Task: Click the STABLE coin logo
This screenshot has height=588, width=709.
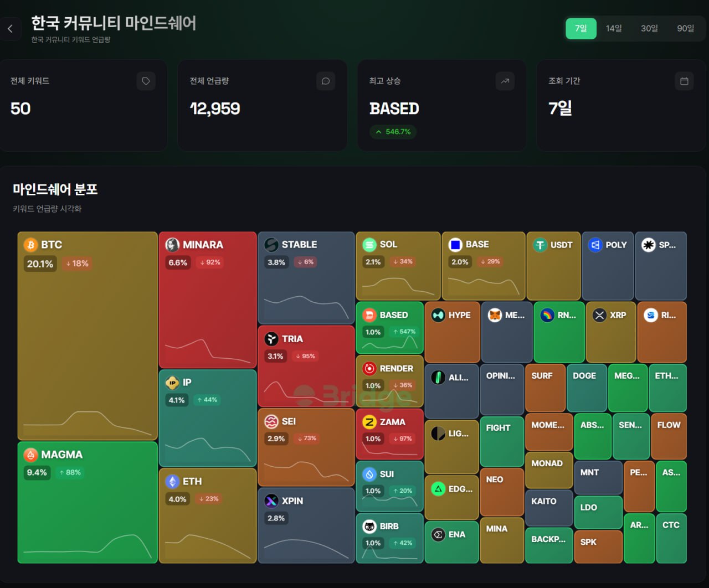Action: pos(271,245)
